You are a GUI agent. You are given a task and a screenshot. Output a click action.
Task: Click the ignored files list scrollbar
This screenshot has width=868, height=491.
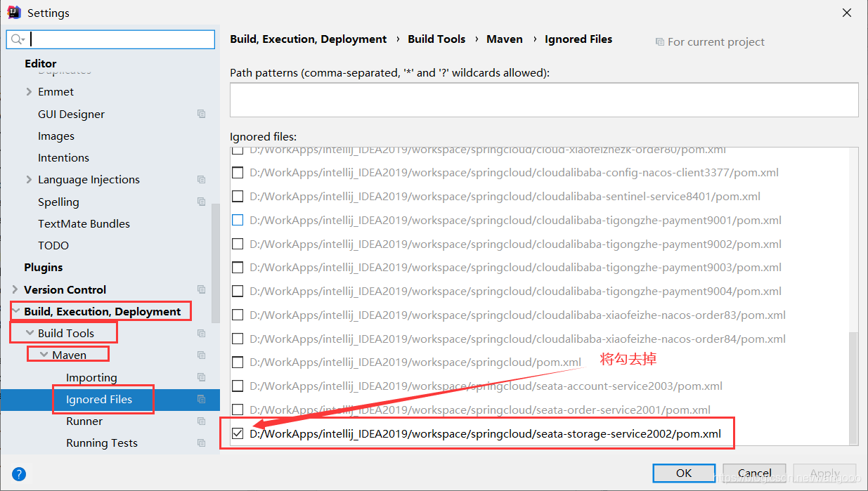click(x=853, y=388)
